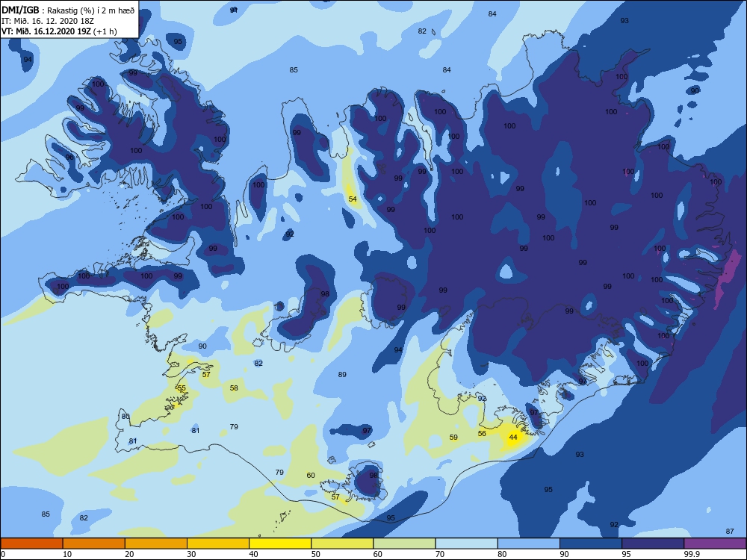
Task: Click the 0–10 dark orange legend swatch
Action: click(32, 544)
